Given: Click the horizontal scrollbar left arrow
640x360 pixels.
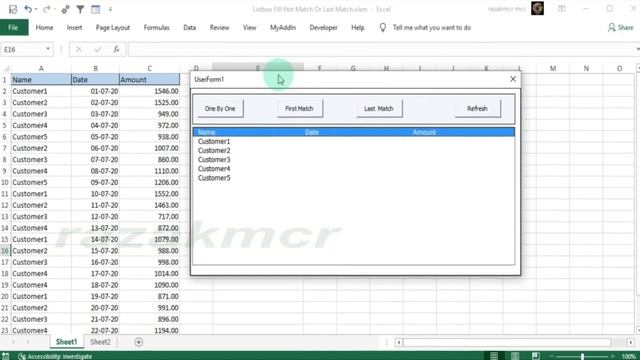Looking at the screenshot, I should tap(399, 342).
